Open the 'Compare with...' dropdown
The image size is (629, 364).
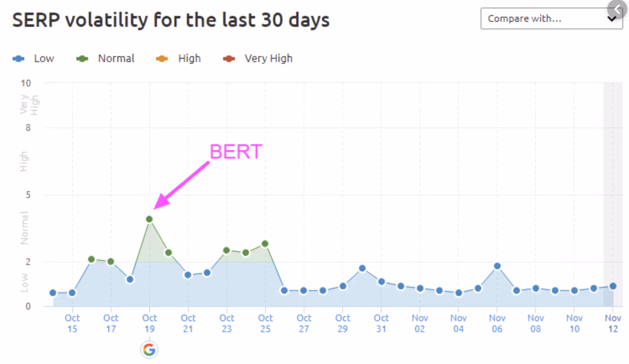(x=551, y=18)
